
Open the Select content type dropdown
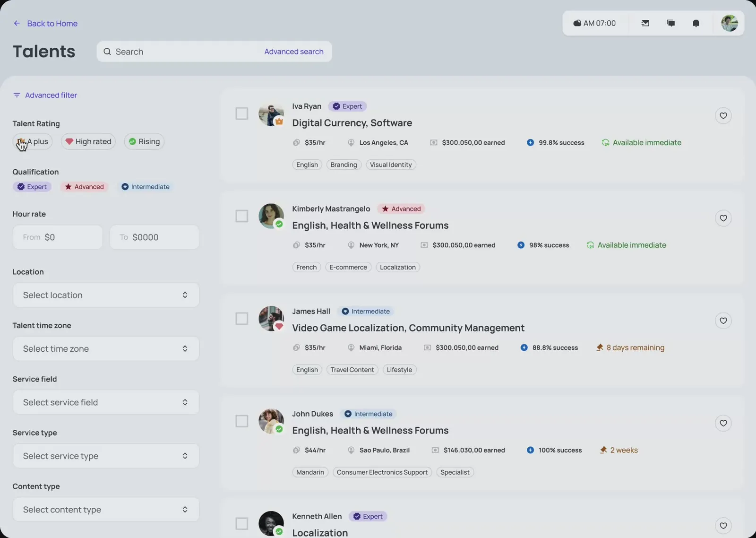coord(106,510)
